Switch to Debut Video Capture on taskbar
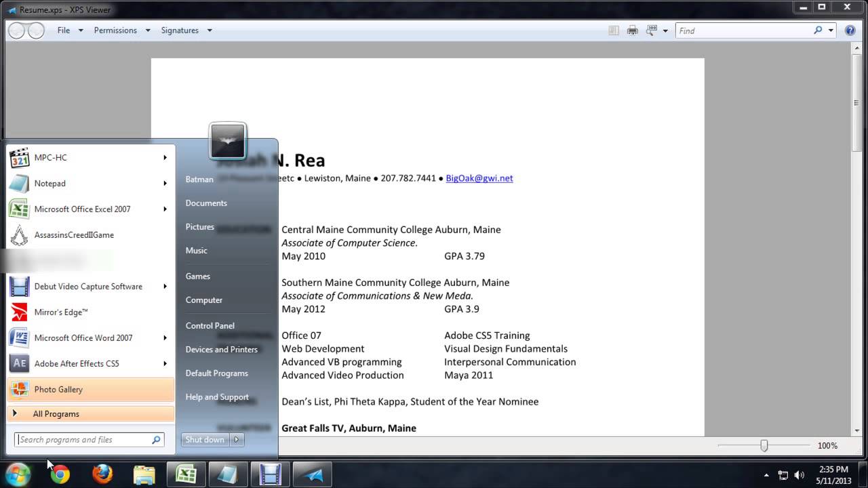Screen dimensions: 868x488 271,474
